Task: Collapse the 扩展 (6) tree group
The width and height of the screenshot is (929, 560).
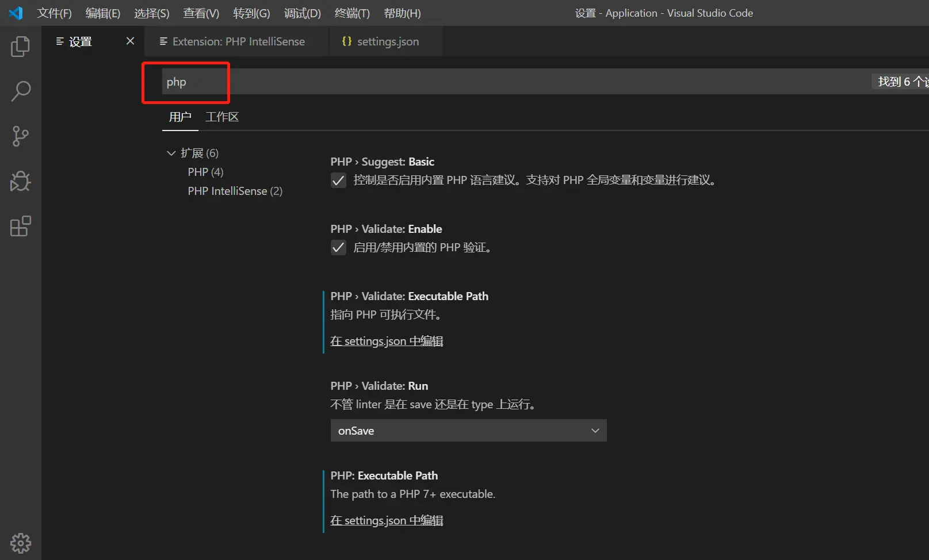Action: pos(171,153)
